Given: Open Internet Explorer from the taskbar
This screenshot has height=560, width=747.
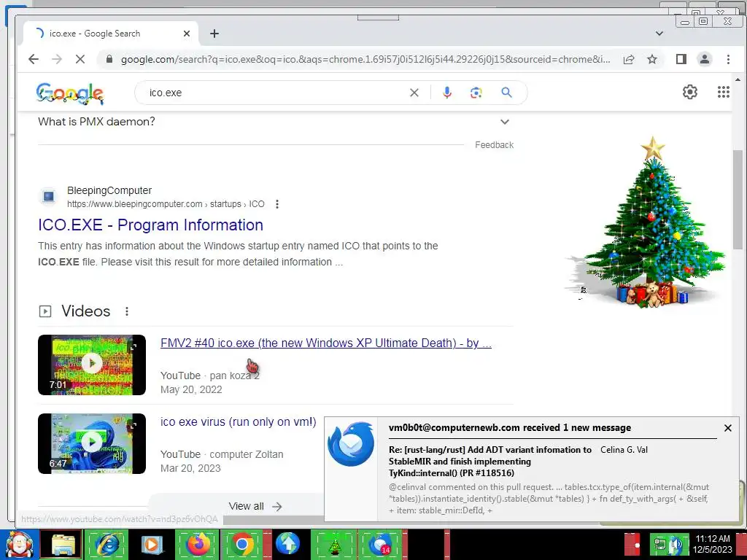Looking at the screenshot, I should tap(107, 545).
